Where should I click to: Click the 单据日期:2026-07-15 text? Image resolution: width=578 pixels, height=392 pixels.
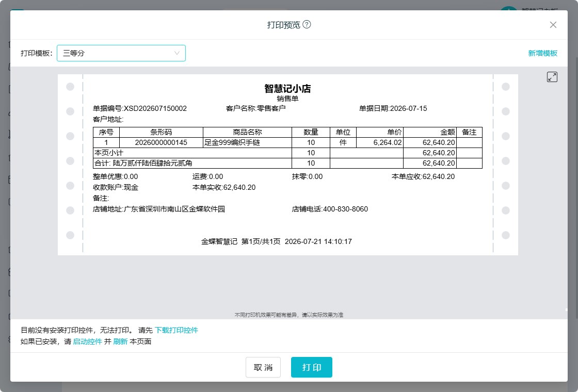point(393,108)
